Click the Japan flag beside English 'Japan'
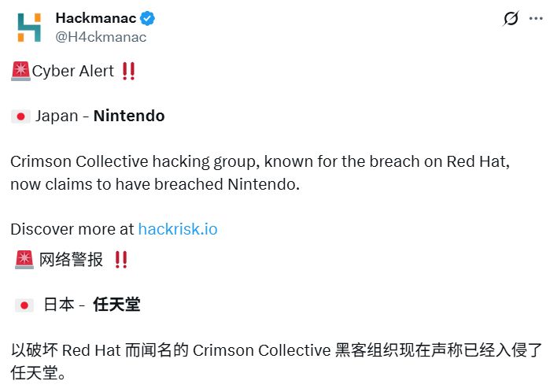The height and width of the screenshot is (392, 550). point(20,116)
